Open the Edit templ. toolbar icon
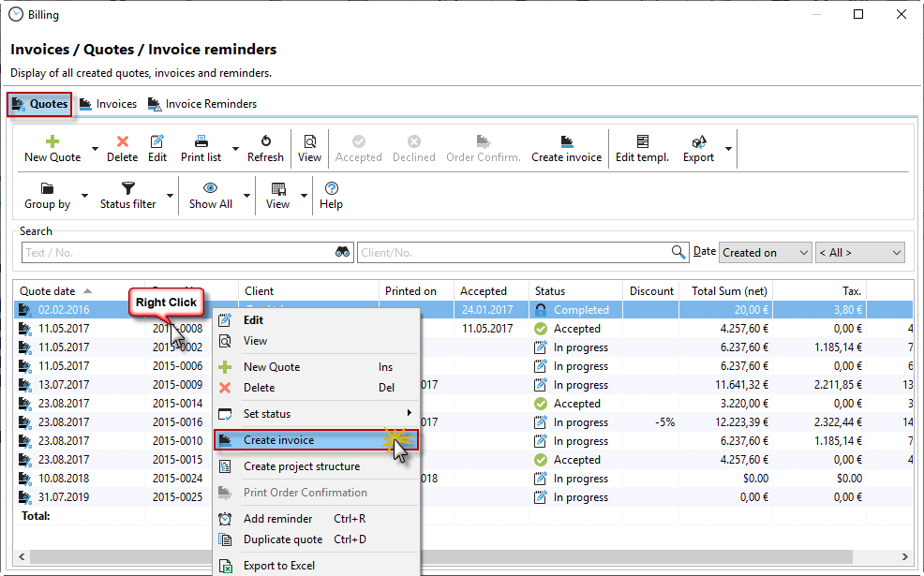The image size is (924, 576). click(x=642, y=141)
